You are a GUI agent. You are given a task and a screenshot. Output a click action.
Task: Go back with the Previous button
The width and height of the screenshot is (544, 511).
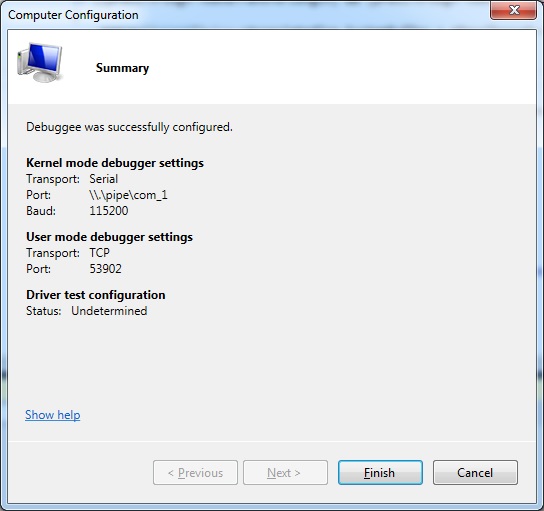(195, 472)
